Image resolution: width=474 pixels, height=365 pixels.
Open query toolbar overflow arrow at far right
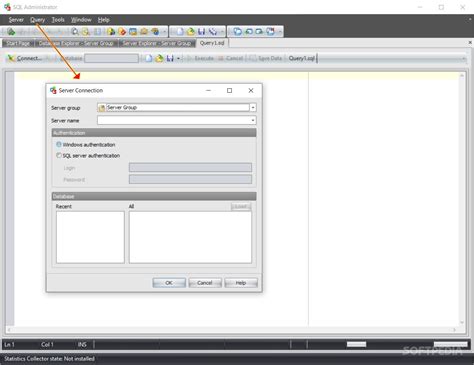(x=463, y=59)
